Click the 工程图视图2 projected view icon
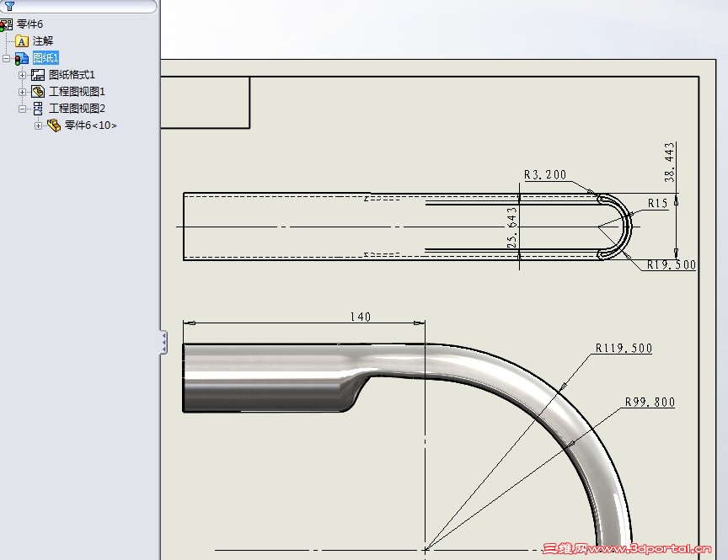The width and height of the screenshot is (728, 560). point(38,109)
